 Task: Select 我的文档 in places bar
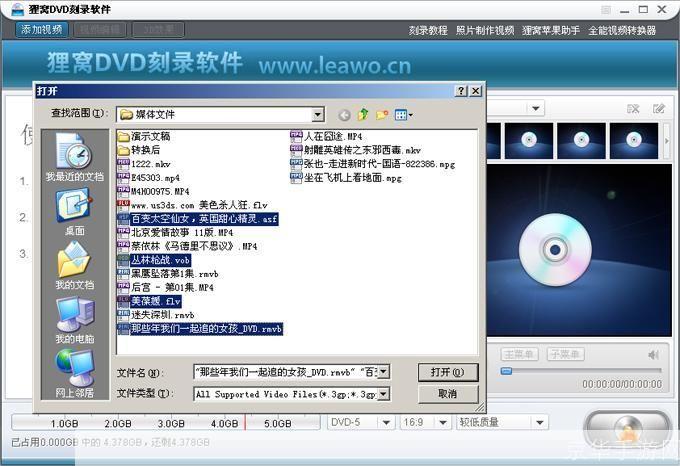[75, 266]
